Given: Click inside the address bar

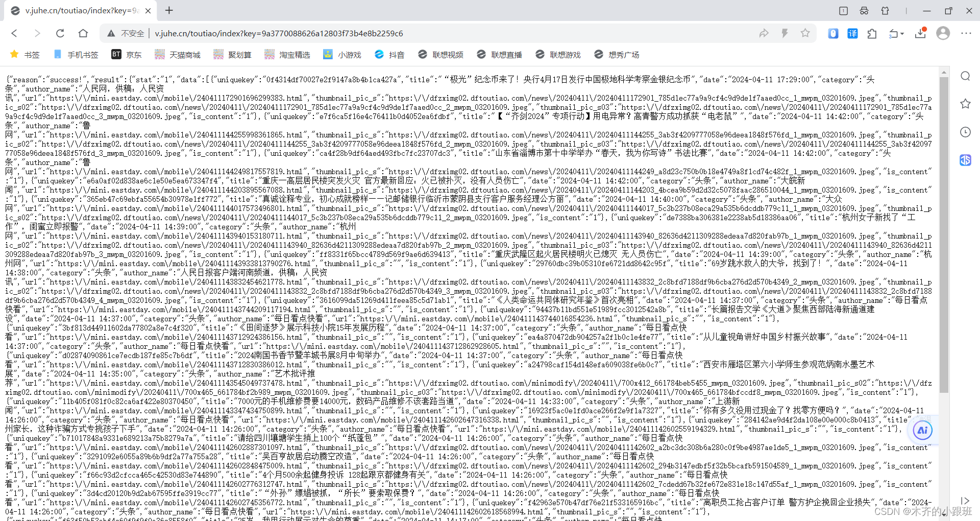Looking at the screenshot, I should [306, 33].
